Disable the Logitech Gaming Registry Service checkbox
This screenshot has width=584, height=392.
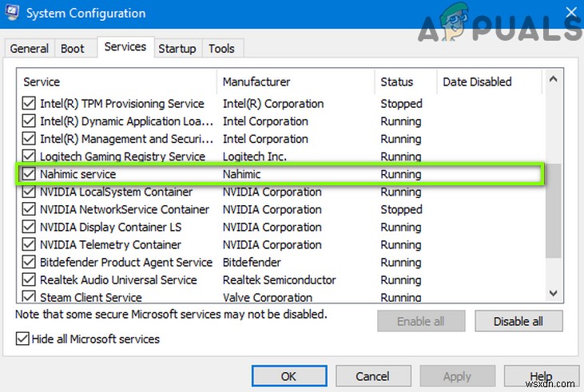coord(30,156)
